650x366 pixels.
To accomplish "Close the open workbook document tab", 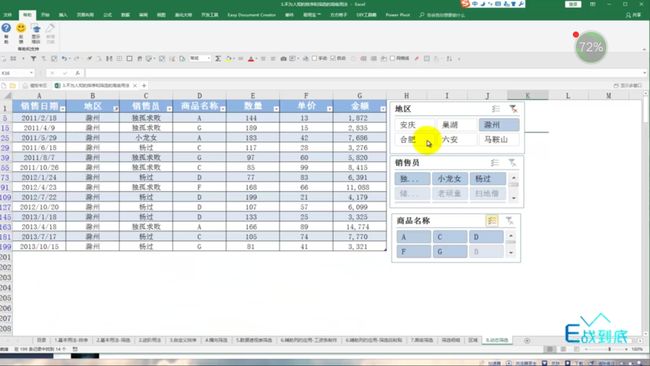I will tap(135, 85).
